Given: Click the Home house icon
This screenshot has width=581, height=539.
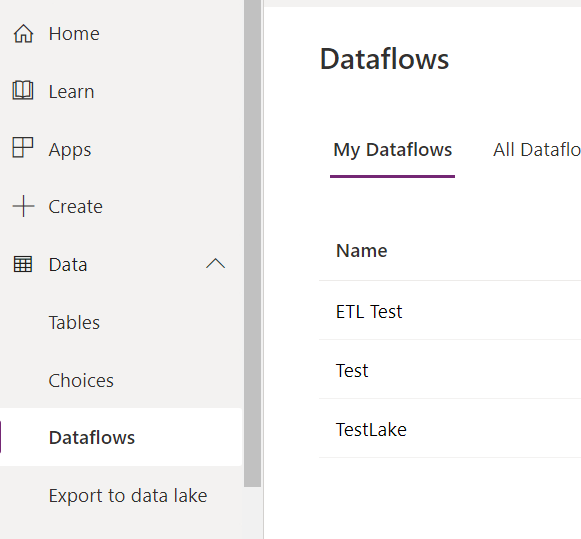Looking at the screenshot, I should tap(23, 34).
